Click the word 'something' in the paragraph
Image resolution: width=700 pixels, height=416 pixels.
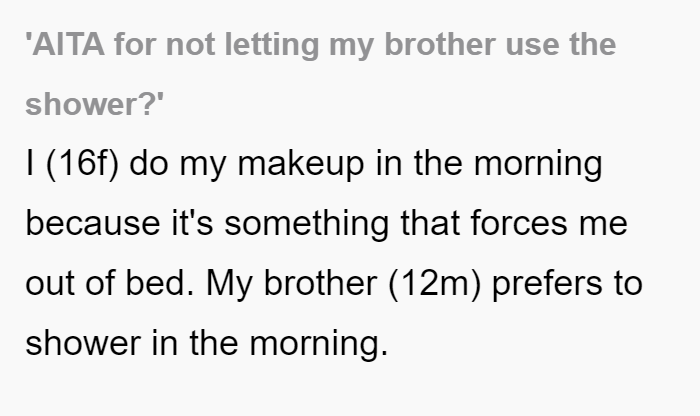tap(306, 224)
